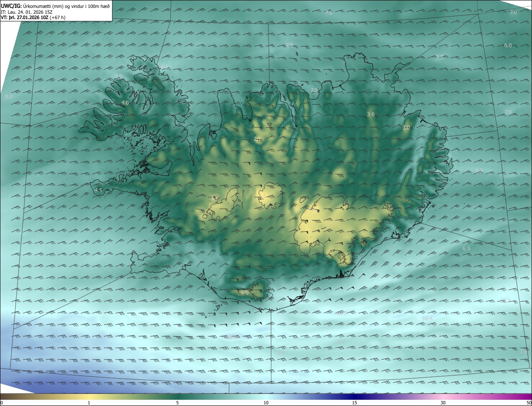
Task: Click the 4.0 value label over the Westfjords
Action: (x=125, y=103)
